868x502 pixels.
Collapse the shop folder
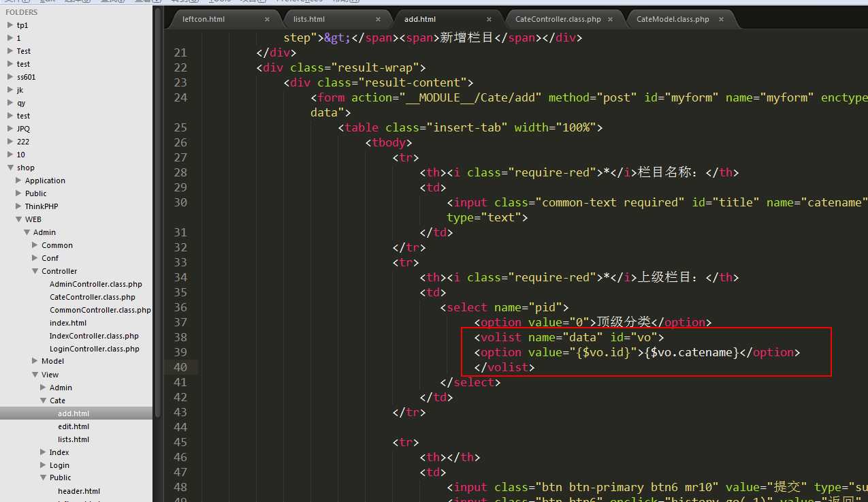point(10,168)
